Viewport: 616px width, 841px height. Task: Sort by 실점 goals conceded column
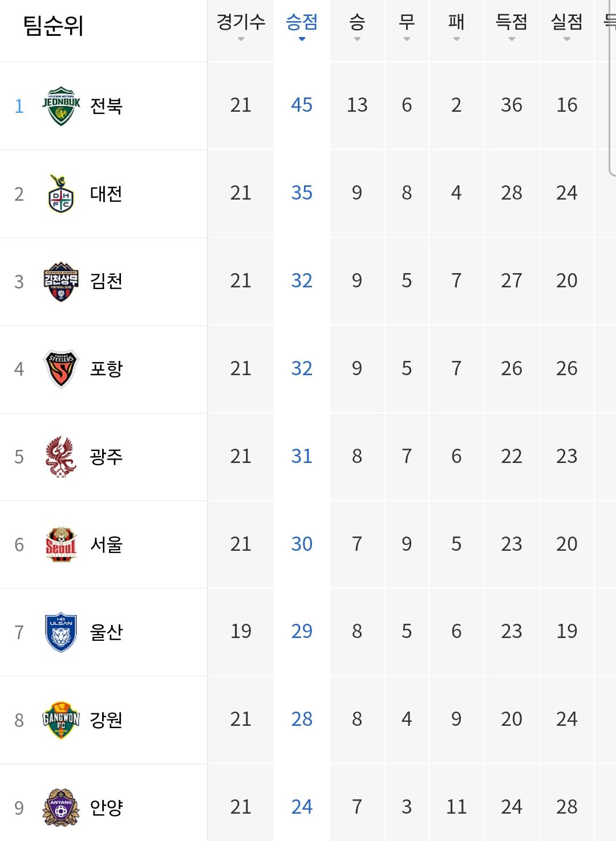point(567,26)
